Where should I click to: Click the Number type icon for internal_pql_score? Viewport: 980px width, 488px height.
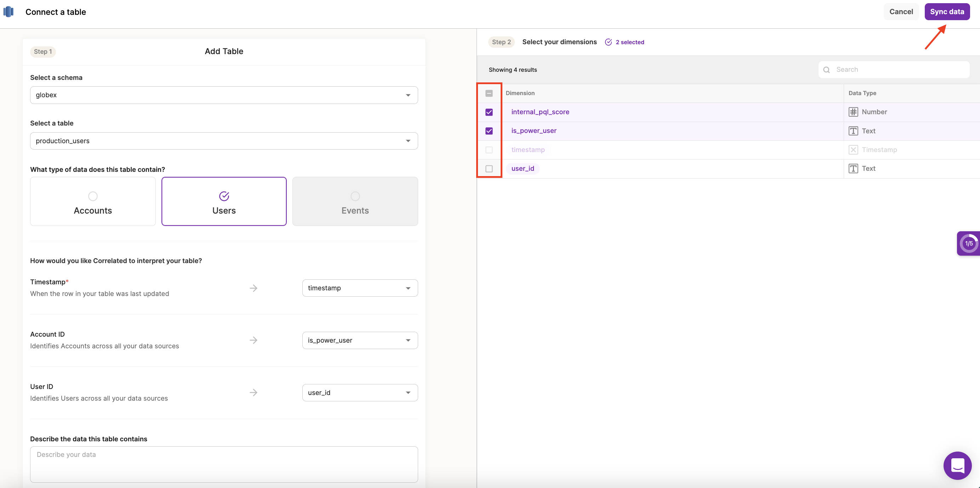tap(853, 112)
